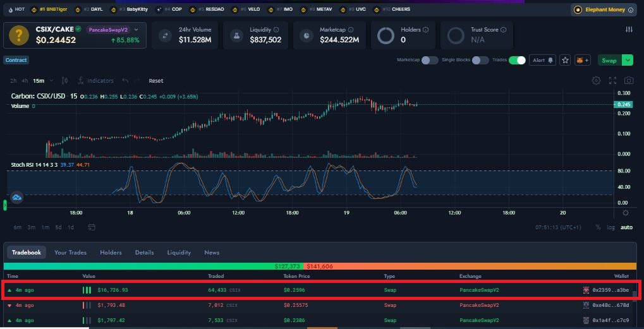Image resolution: width=644 pixels, height=329 pixels.
Task: Set chart range to 5d
Action: [59, 227]
